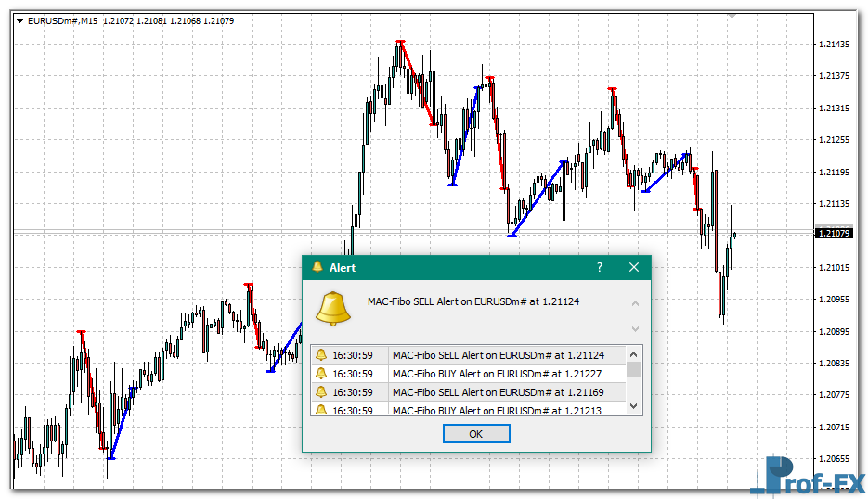The image size is (868, 499).
Task: Click bell icon of BUY alert at 1.21227 row
Action: pos(321,374)
